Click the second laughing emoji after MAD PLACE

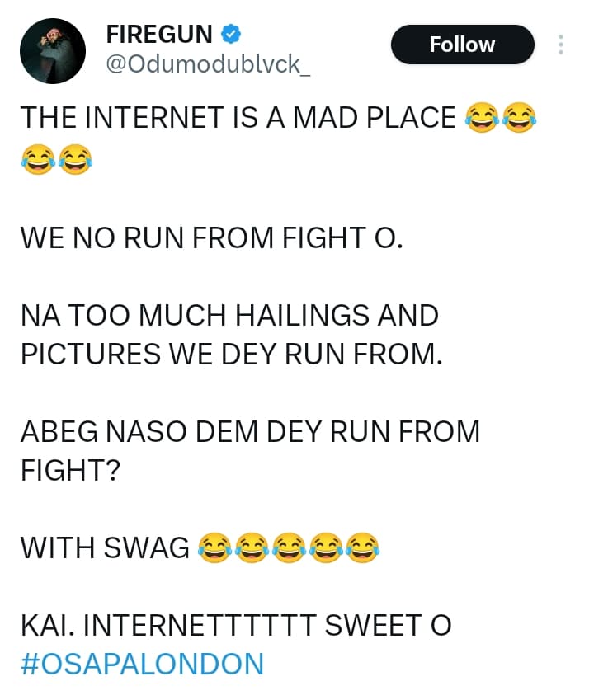pos(519,118)
